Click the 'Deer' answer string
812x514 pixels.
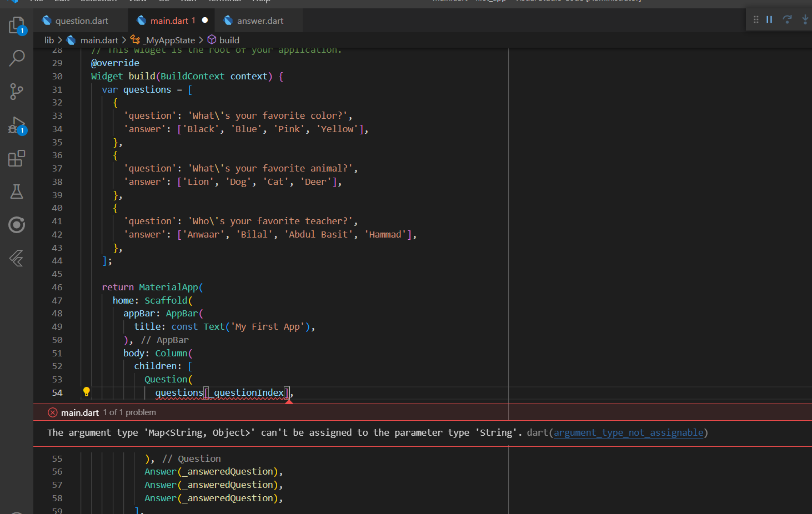point(315,182)
